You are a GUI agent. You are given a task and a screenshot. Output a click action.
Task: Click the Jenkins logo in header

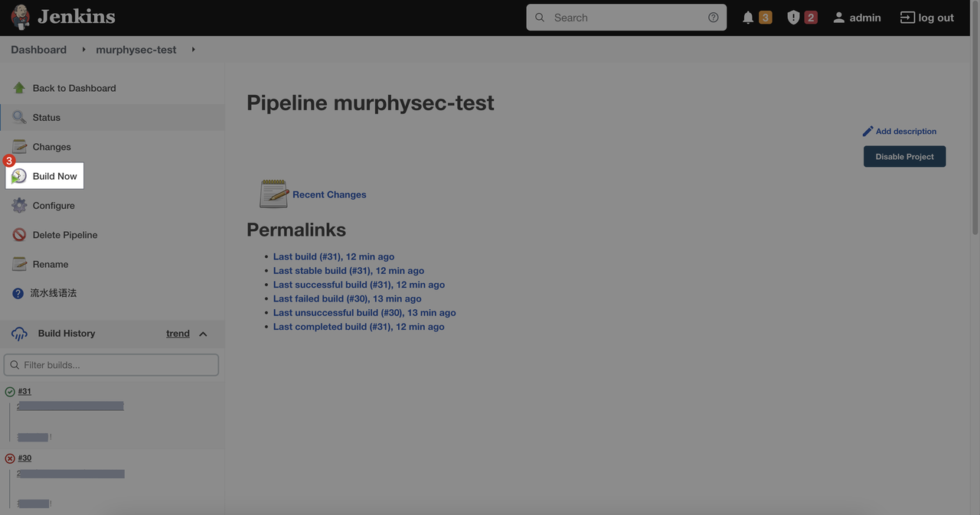click(x=21, y=17)
